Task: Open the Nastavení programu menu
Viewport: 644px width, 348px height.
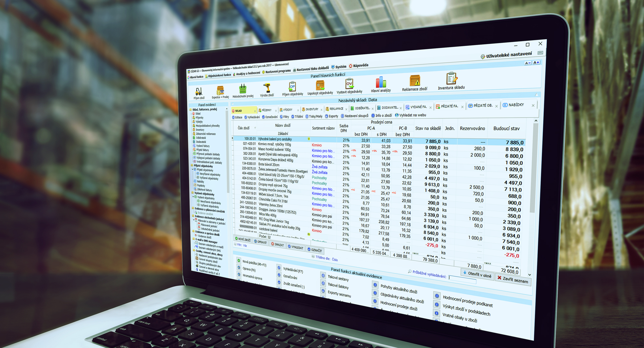Action: pos(277,71)
